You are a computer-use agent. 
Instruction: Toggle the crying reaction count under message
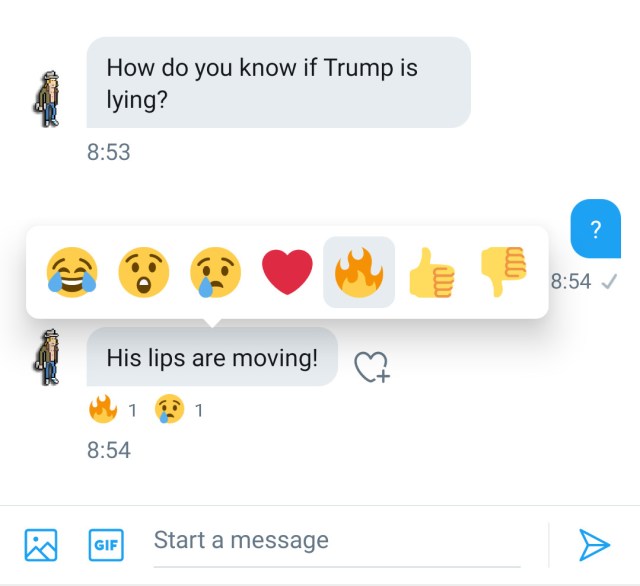pyautogui.click(x=179, y=409)
